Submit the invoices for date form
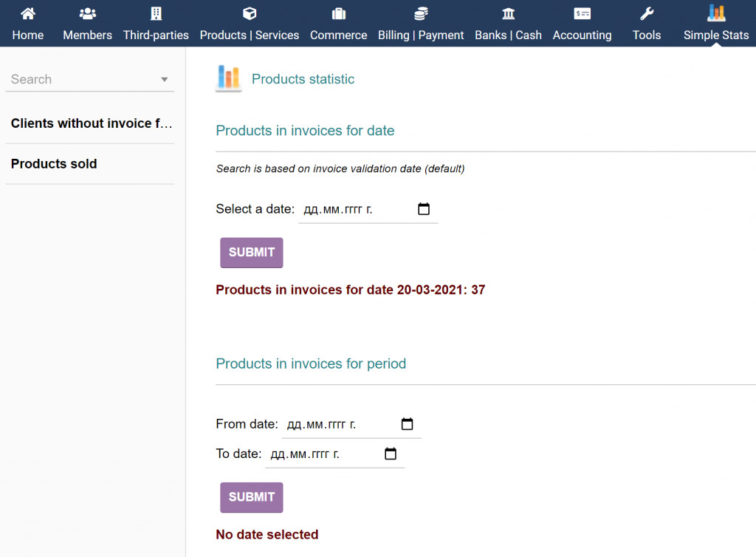Viewport: 756px width, 557px height. [252, 253]
